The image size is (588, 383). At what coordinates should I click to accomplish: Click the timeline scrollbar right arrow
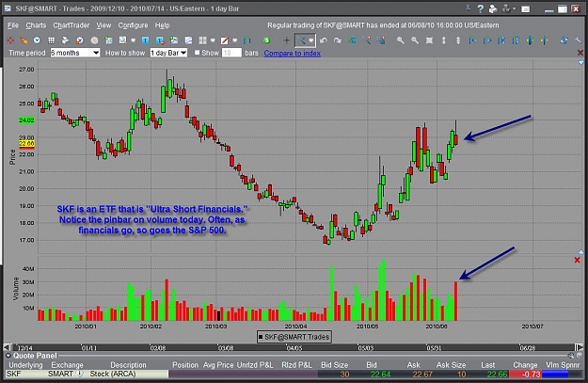580,347
